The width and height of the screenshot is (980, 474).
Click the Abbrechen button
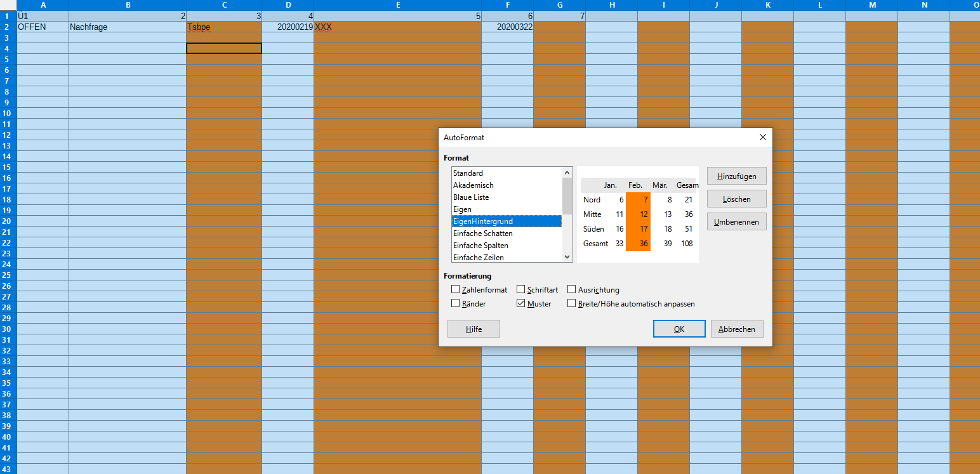point(737,329)
